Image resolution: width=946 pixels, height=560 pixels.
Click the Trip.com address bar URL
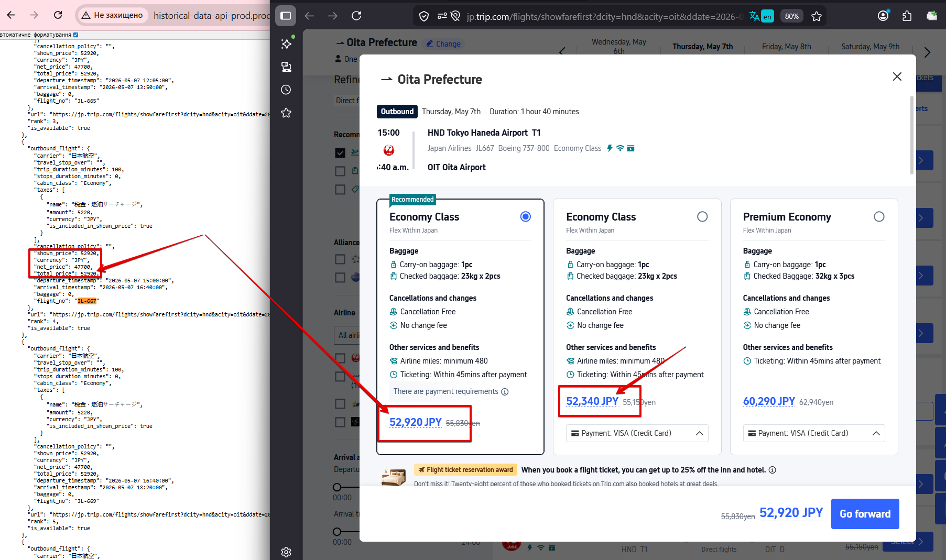coord(605,17)
